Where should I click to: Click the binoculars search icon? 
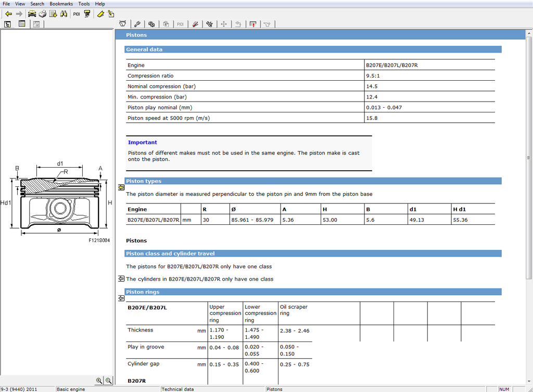tap(64, 14)
